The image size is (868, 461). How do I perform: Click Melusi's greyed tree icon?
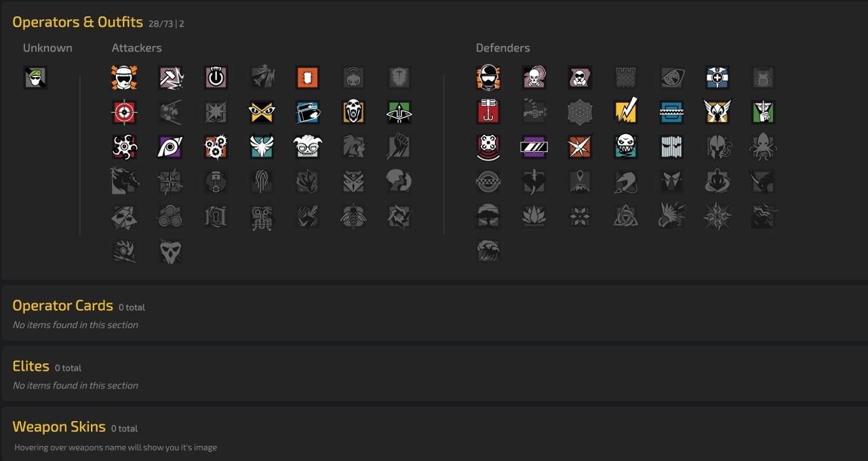point(488,217)
